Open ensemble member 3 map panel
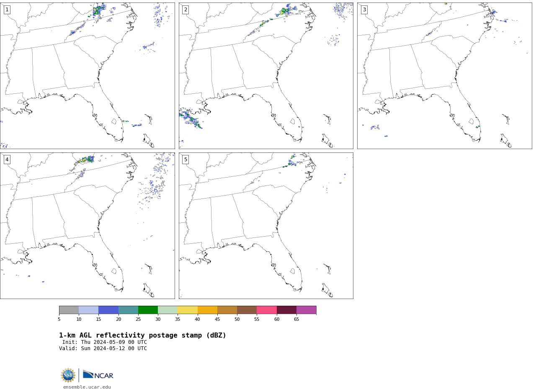536x392 pixels. click(x=444, y=76)
